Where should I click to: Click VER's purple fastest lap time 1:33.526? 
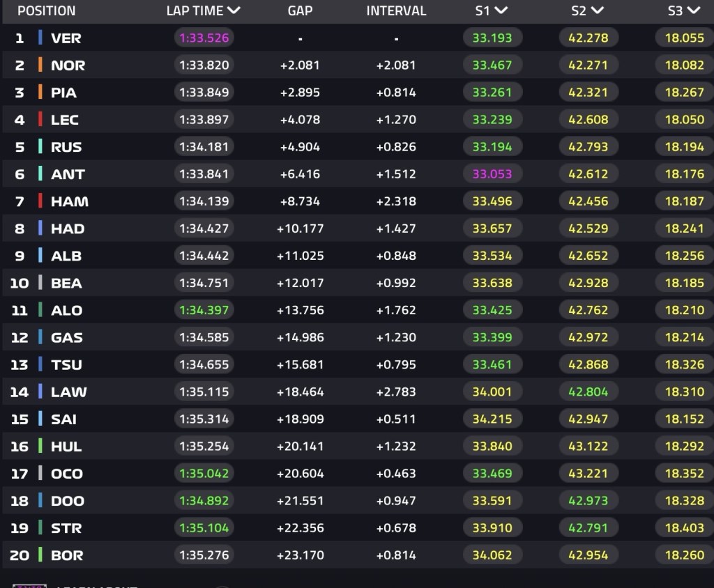204,38
